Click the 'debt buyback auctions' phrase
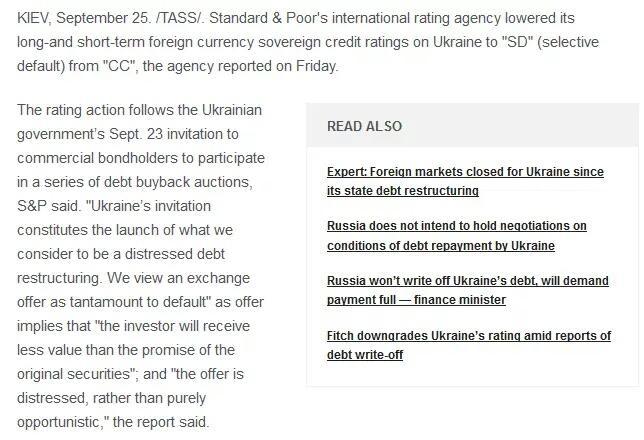The height and width of the screenshot is (440, 644). click(178, 181)
